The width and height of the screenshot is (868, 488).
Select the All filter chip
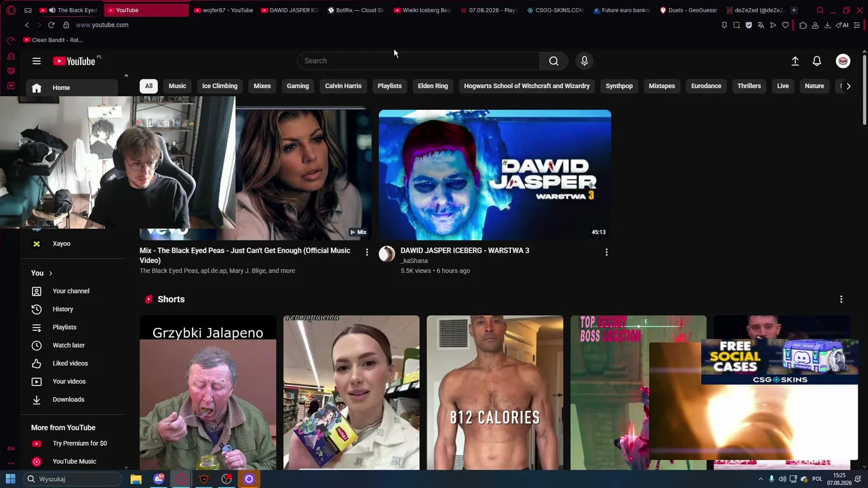click(x=149, y=86)
